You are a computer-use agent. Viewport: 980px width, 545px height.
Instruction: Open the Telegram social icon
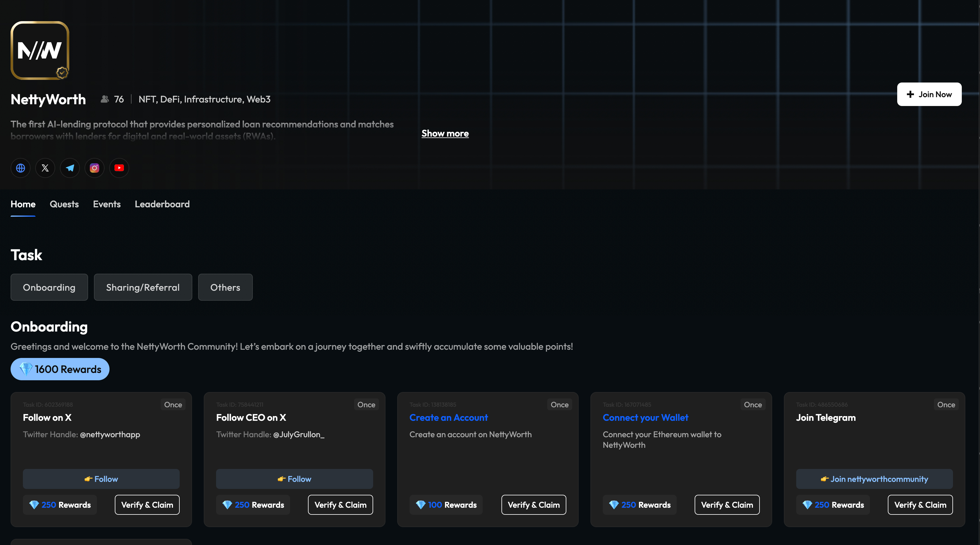(x=70, y=168)
